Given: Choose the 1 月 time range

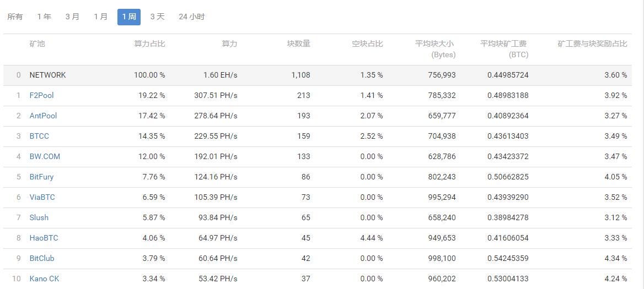Looking at the screenshot, I should tap(100, 17).
